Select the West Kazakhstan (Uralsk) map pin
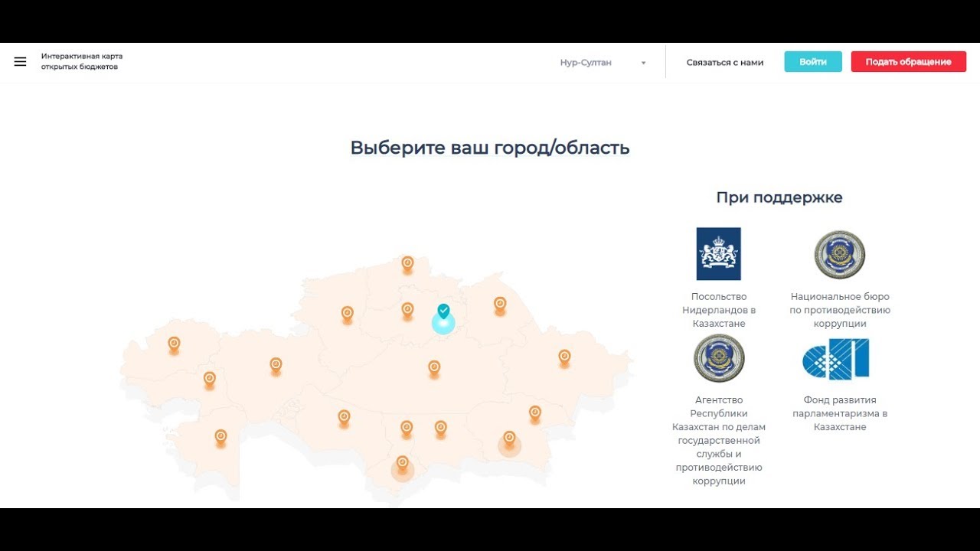 [174, 344]
